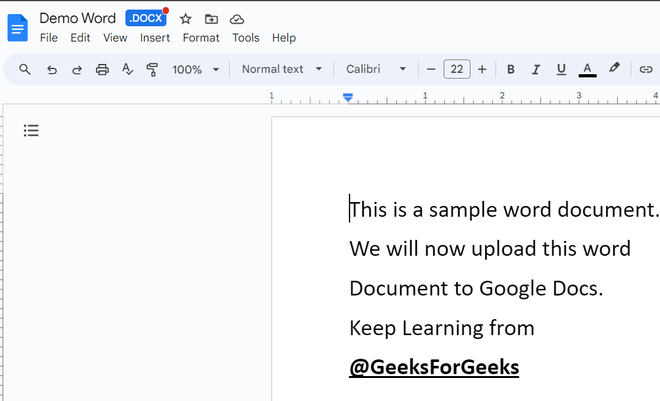Click the line "Keep Learning from"

coord(442,328)
